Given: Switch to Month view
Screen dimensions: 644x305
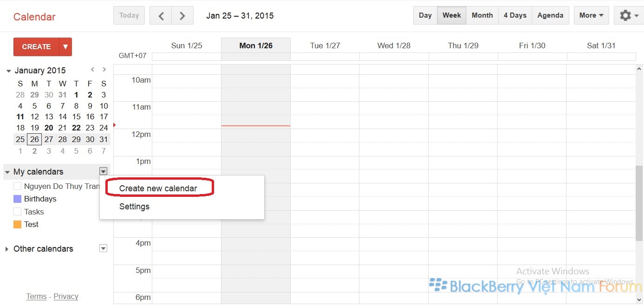Looking at the screenshot, I should pos(482,15).
